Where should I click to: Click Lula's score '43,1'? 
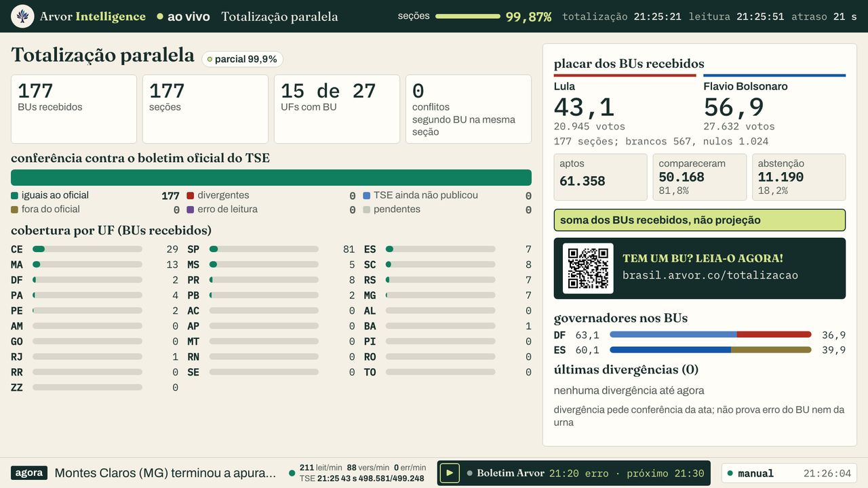coord(584,107)
